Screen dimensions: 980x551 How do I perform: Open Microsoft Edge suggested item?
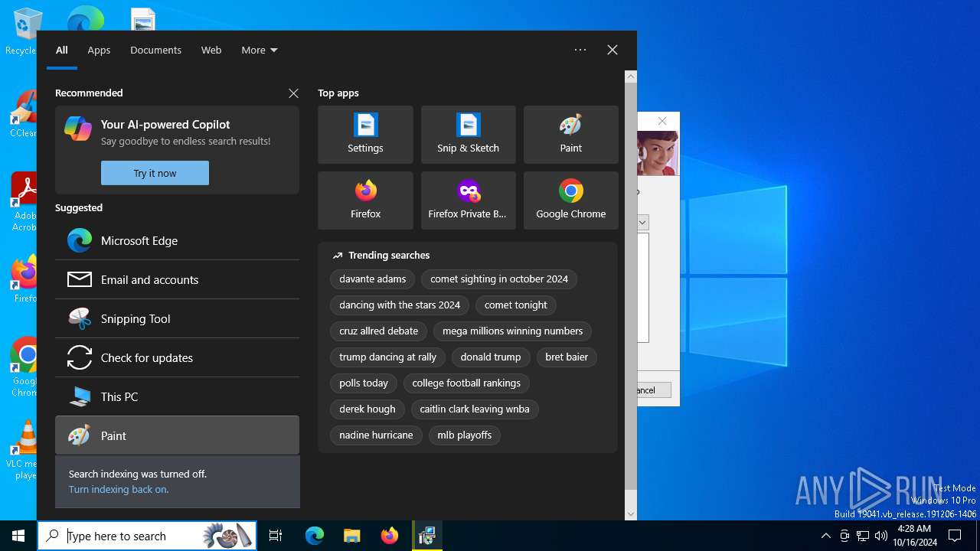177,240
